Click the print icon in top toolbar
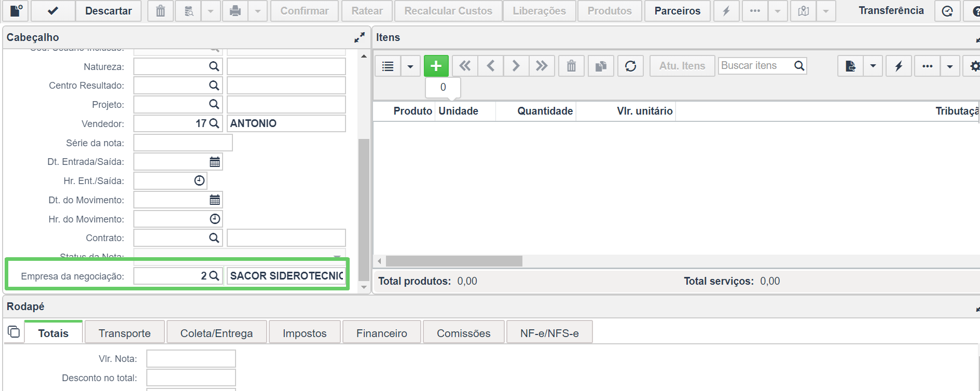This screenshot has width=980, height=391. coord(235,10)
